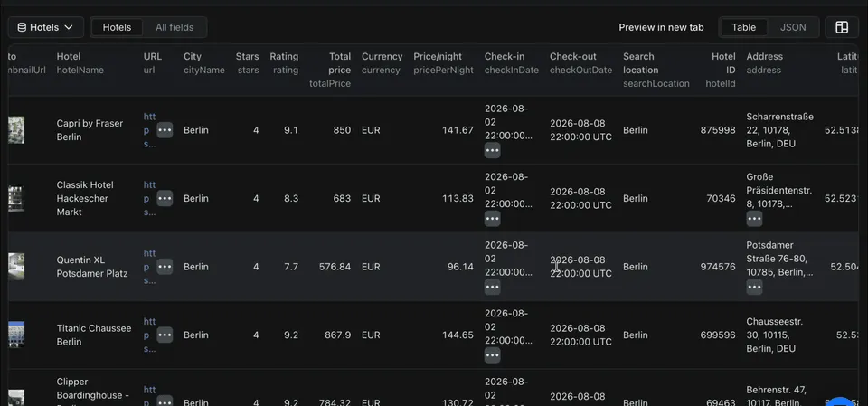Switch to JSON view
Viewport: 868px width, 406px height.
pos(793,27)
